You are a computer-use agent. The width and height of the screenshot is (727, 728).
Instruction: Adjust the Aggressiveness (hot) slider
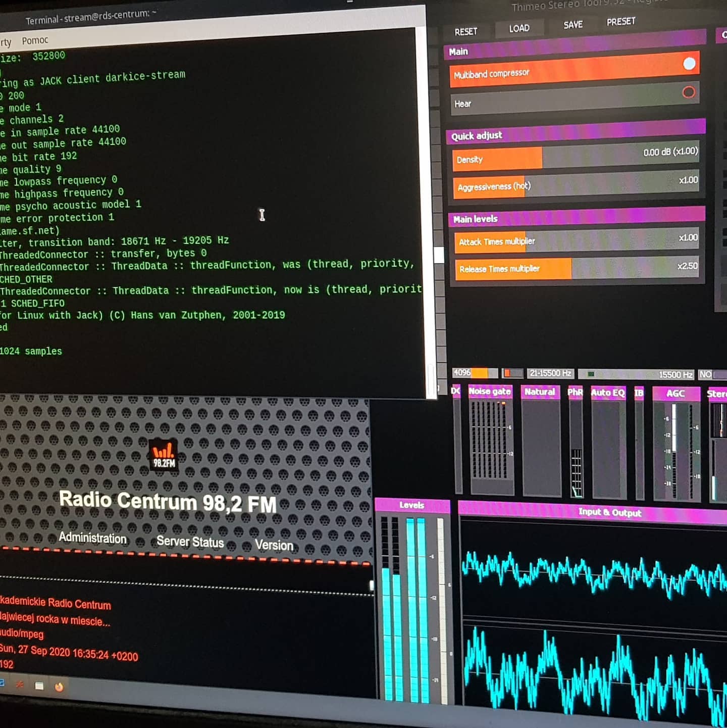[x=576, y=184]
